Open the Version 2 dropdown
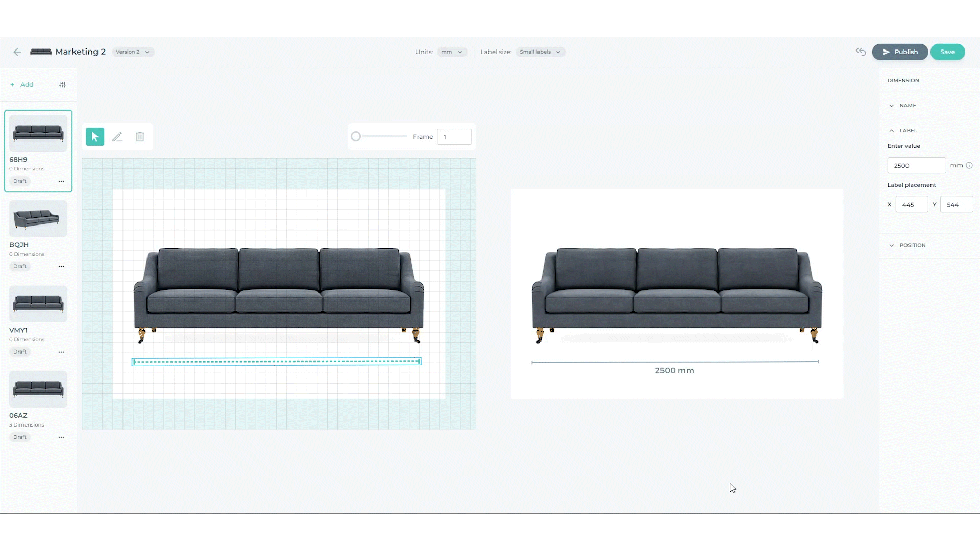 [133, 52]
